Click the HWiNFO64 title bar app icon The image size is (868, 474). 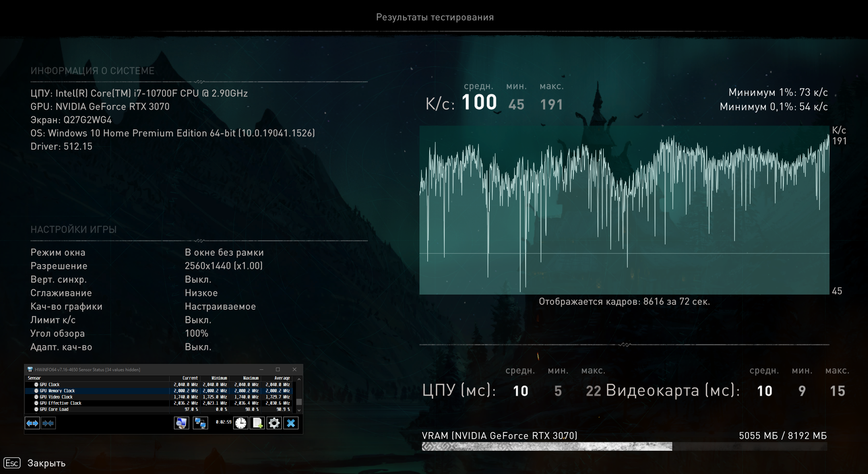tap(30, 369)
